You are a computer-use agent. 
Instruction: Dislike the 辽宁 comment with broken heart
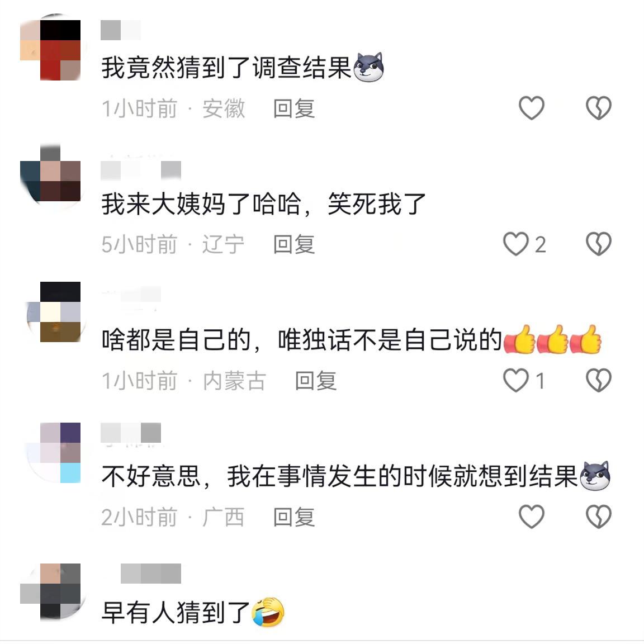coord(598,244)
